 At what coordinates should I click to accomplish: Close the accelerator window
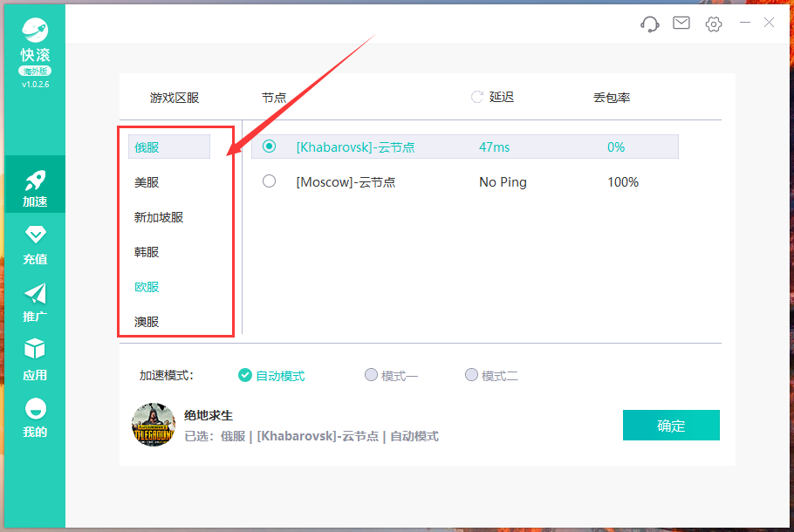(770, 23)
